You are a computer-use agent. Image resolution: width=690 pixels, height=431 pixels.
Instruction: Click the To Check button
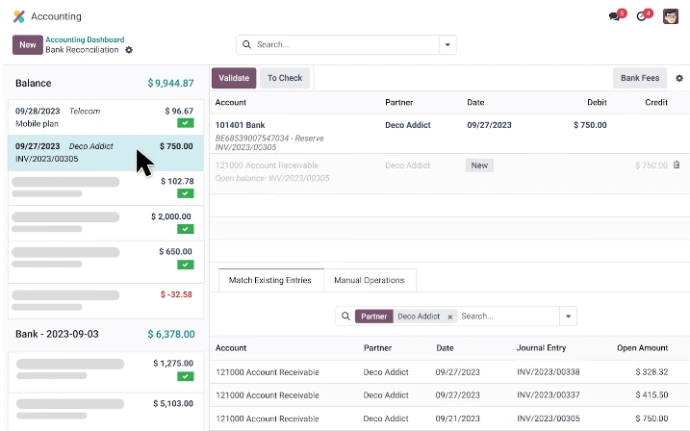pos(285,78)
